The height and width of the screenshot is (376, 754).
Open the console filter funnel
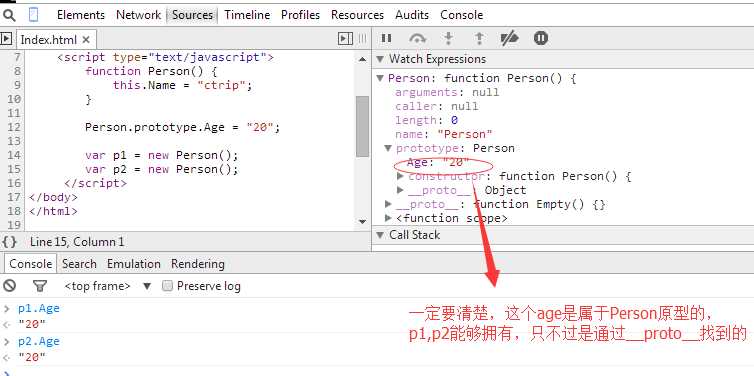tap(40, 287)
